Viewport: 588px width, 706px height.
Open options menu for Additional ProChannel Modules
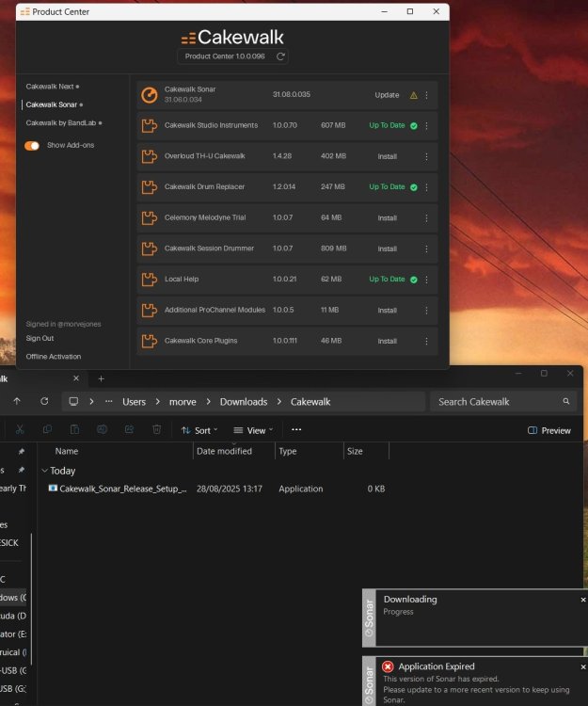tap(426, 311)
